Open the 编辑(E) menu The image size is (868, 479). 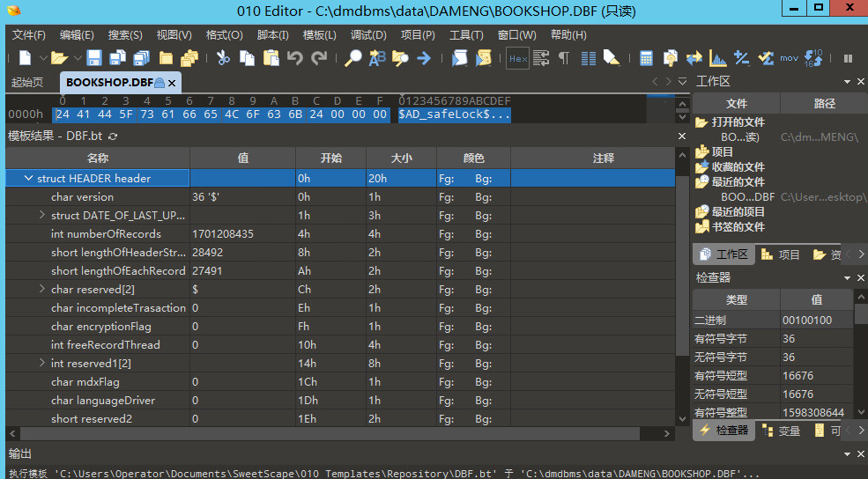tap(77, 35)
